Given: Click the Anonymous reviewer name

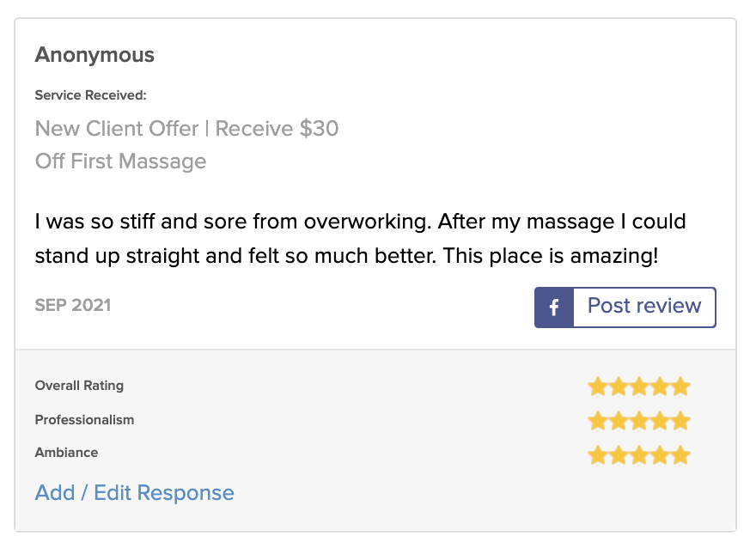Looking at the screenshot, I should (94, 55).
